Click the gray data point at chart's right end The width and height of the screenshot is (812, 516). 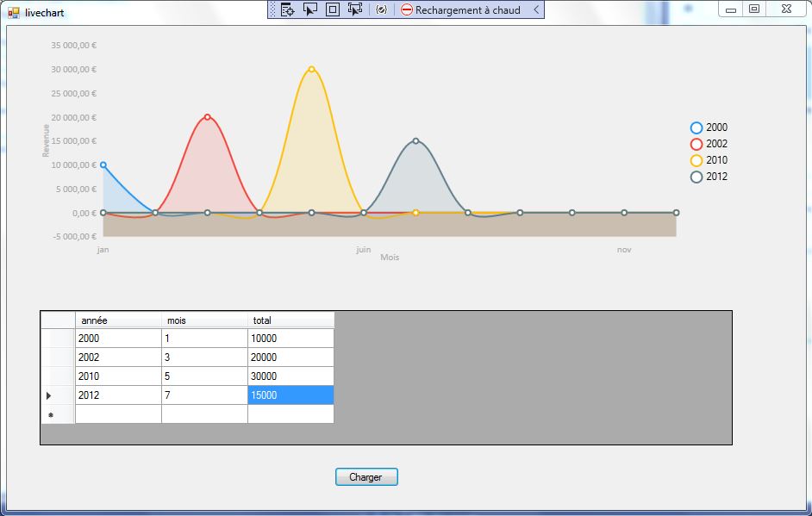click(676, 213)
